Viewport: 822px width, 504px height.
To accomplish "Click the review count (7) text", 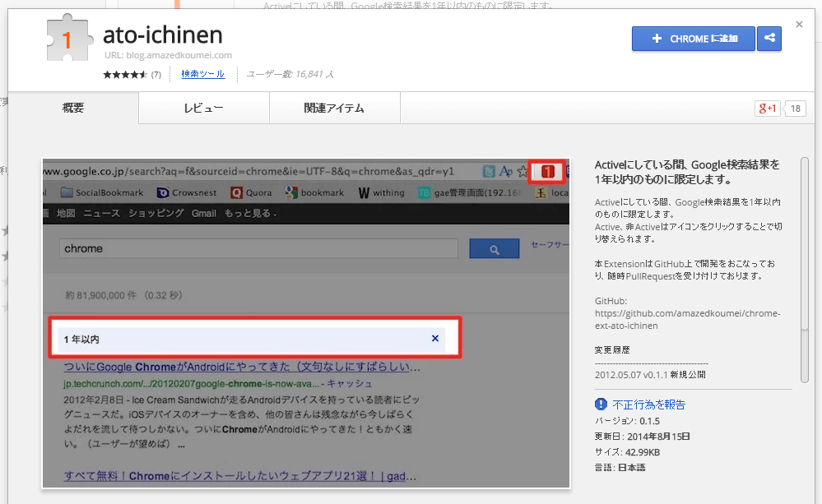I will point(156,74).
